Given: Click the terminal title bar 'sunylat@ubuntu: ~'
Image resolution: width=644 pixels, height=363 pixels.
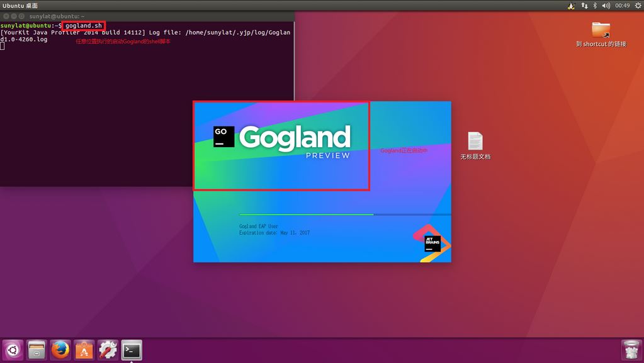Looking at the screenshot, I should [x=57, y=16].
